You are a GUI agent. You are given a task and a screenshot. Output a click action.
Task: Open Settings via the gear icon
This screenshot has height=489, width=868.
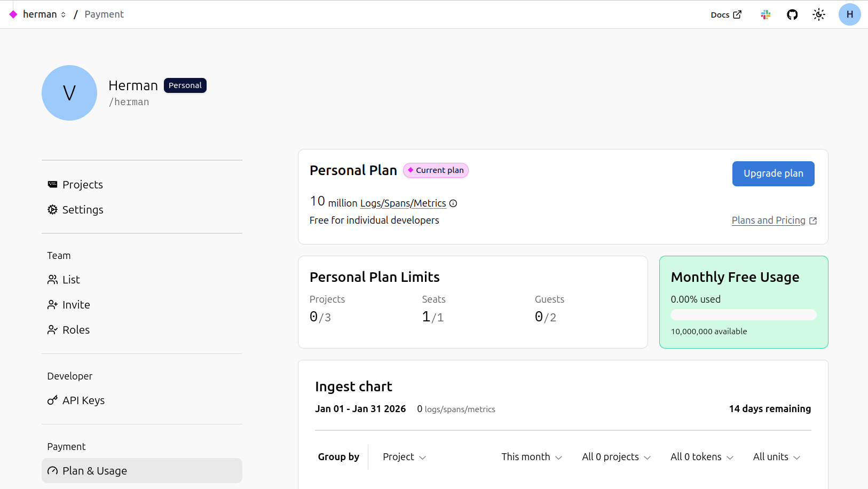point(52,209)
